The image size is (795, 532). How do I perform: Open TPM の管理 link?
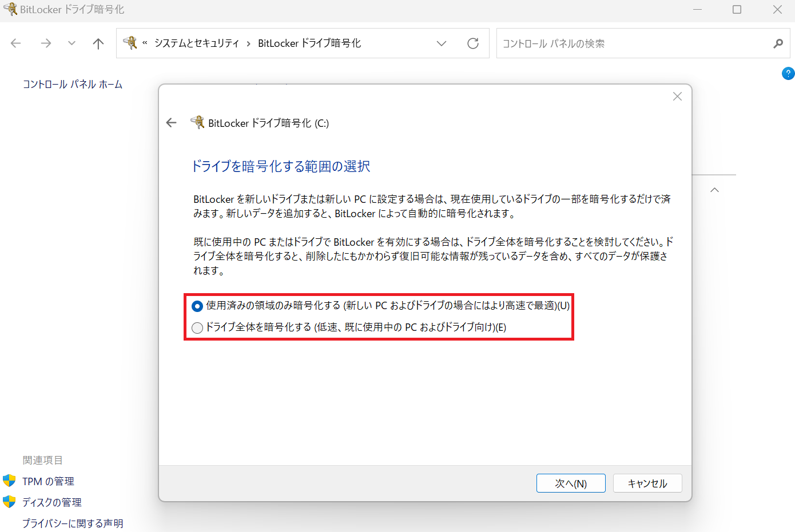[48, 482]
